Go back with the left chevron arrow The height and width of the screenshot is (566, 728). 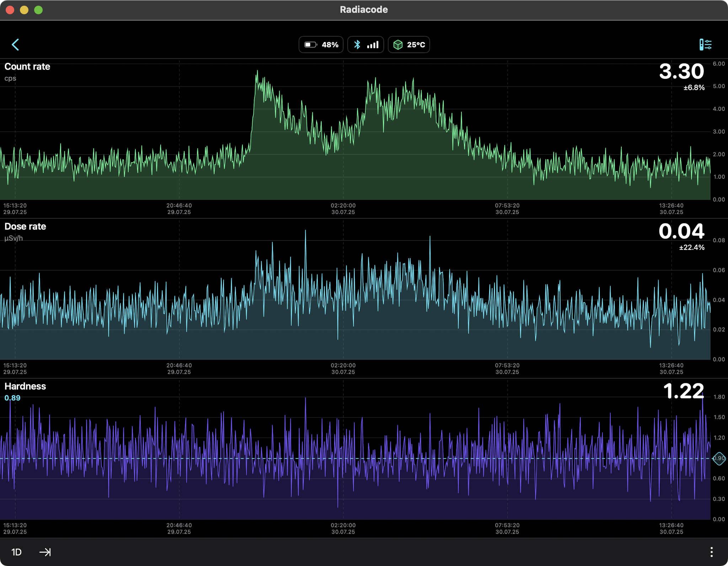(x=15, y=45)
